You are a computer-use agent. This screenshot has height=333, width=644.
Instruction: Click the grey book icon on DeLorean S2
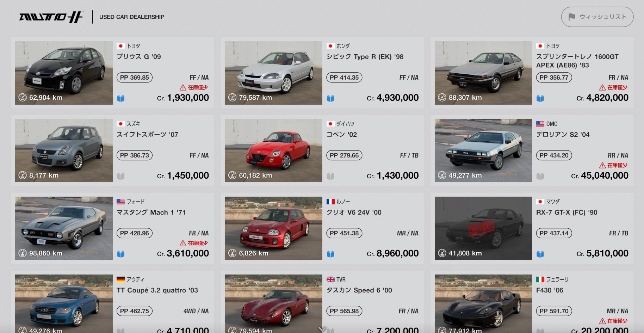pyautogui.click(x=540, y=176)
